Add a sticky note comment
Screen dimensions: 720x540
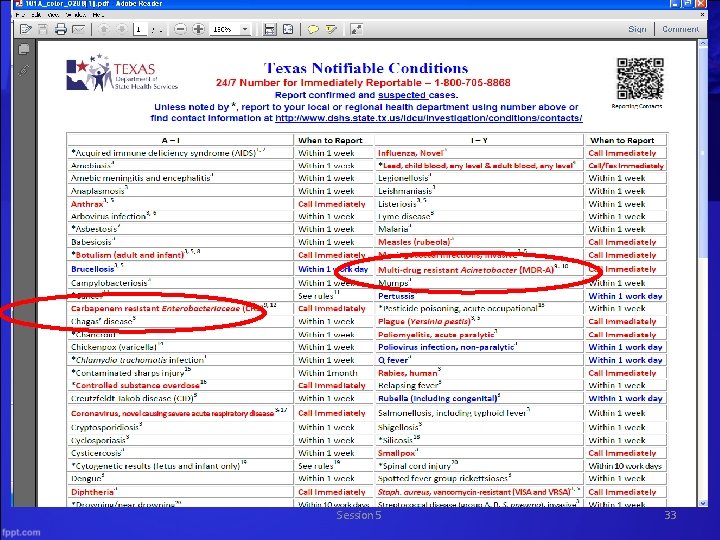coord(313,29)
